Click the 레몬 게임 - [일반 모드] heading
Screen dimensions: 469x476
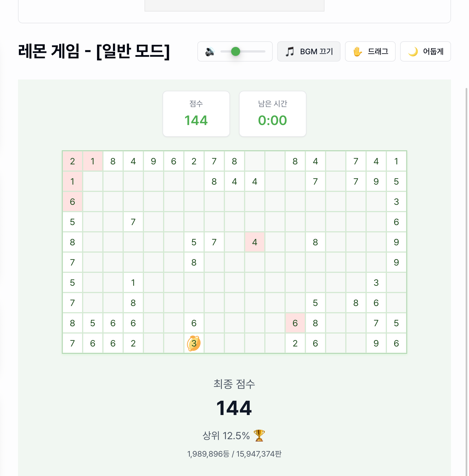94,52
